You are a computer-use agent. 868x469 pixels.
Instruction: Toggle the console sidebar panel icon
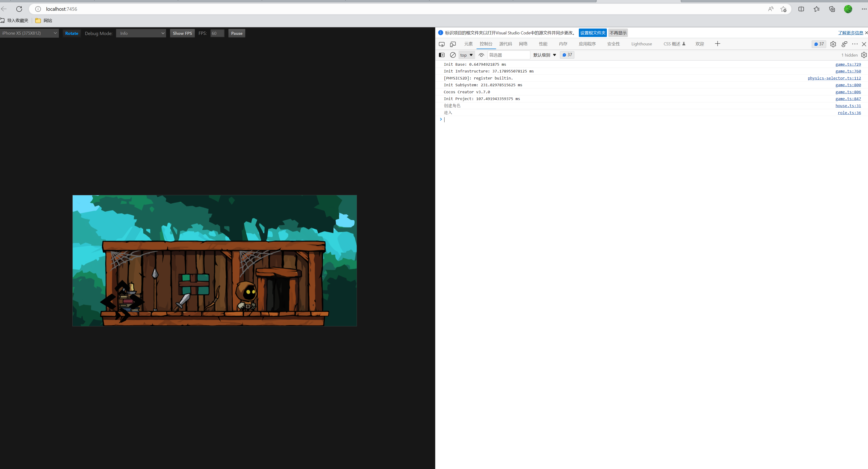(441, 55)
